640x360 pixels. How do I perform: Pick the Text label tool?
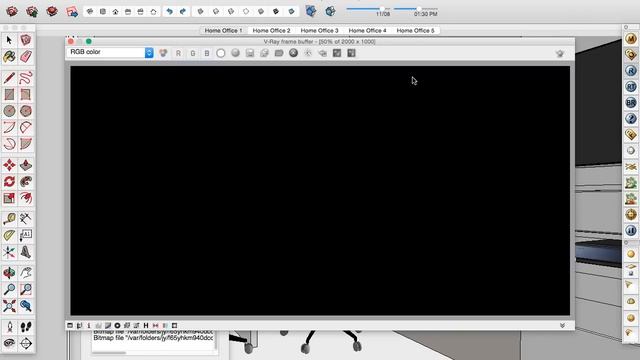(x=26, y=236)
